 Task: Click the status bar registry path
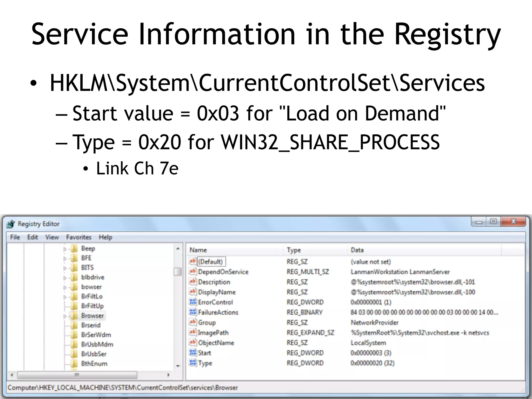point(123,388)
